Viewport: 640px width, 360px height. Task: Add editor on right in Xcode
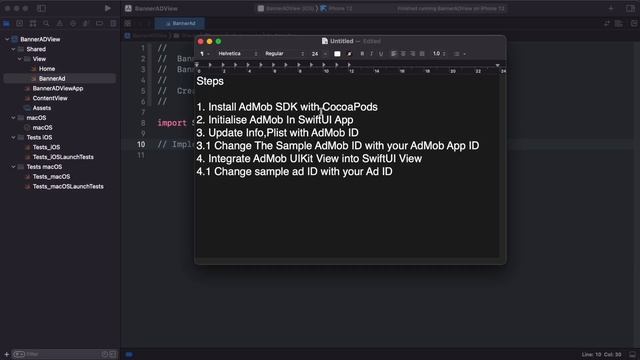click(633, 24)
